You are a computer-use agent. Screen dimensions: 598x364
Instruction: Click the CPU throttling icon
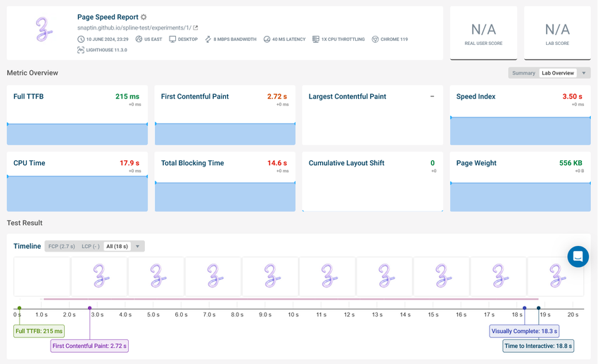(x=316, y=39)
